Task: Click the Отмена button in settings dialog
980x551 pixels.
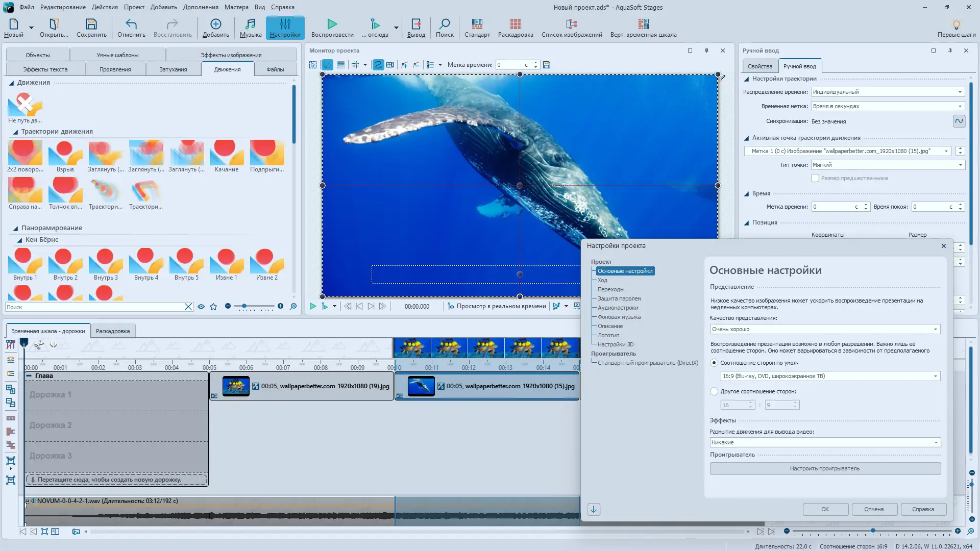Action: tap(873, 509)
